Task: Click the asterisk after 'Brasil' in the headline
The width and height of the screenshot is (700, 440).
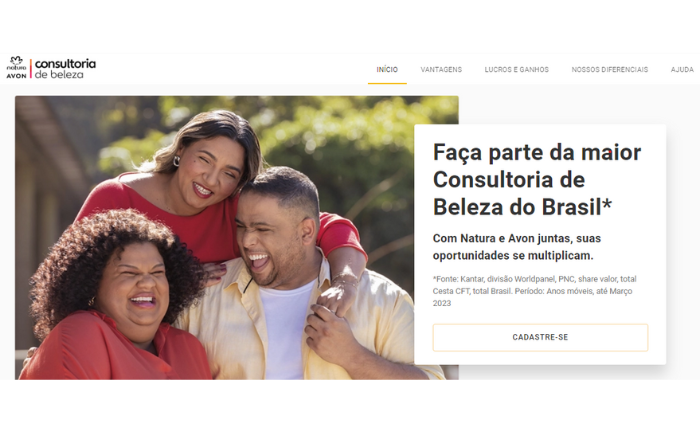Action: (607, 205)
